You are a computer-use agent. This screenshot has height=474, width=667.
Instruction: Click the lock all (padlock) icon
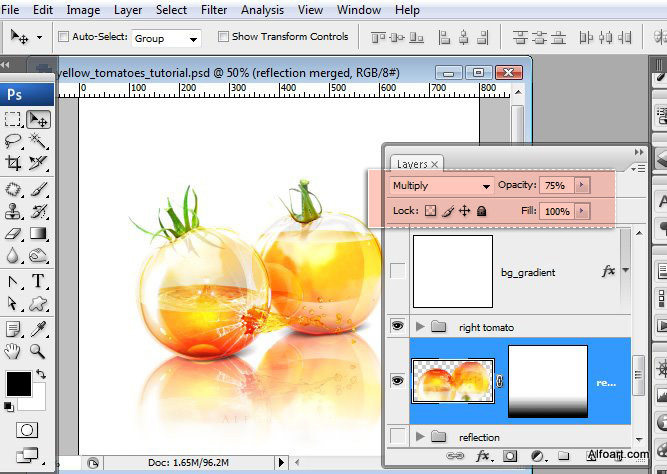tap(481, 212)
